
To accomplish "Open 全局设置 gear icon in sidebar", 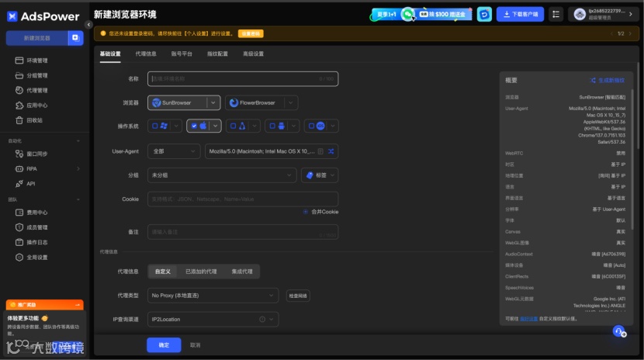I will click(x=19, y=258).
